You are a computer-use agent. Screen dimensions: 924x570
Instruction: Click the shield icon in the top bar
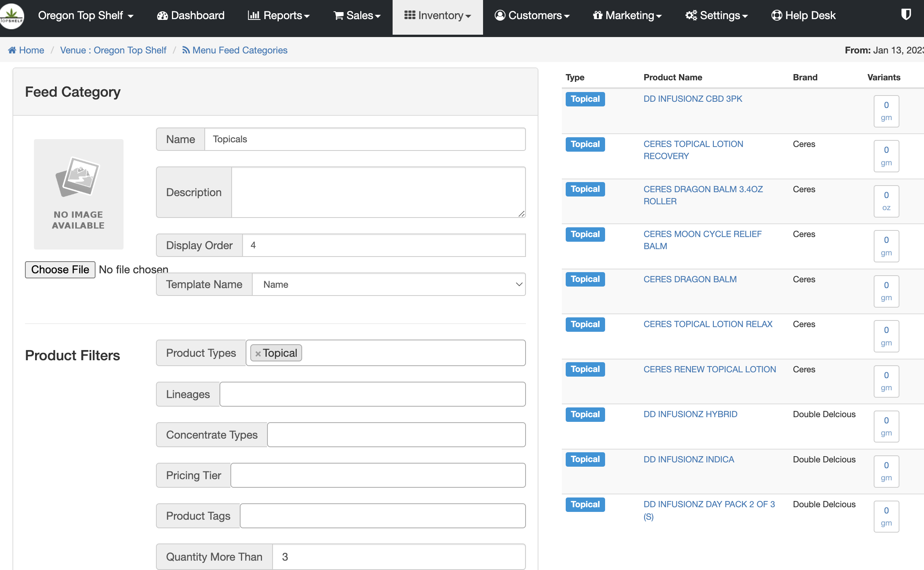click(x=906, y=15)
